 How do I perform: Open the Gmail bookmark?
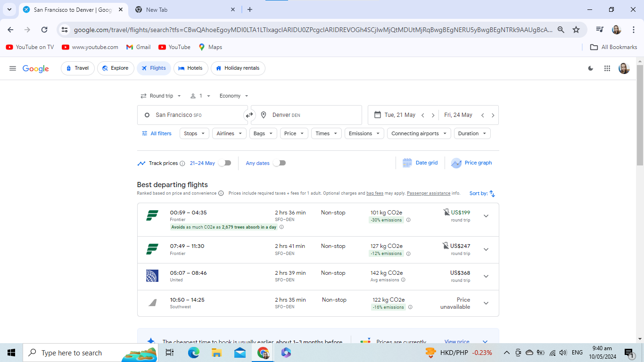pos(138,47)
